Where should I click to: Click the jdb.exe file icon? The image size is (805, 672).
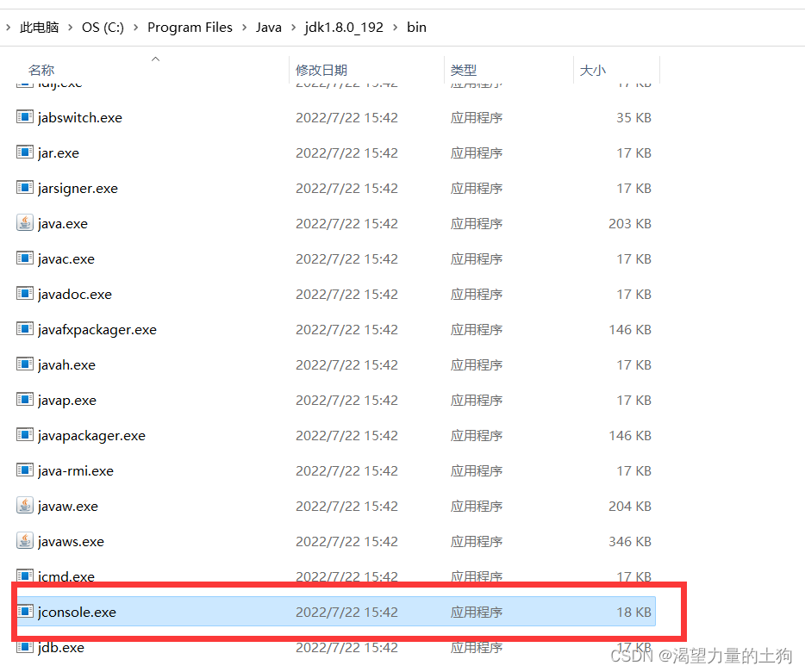(25, 647)
